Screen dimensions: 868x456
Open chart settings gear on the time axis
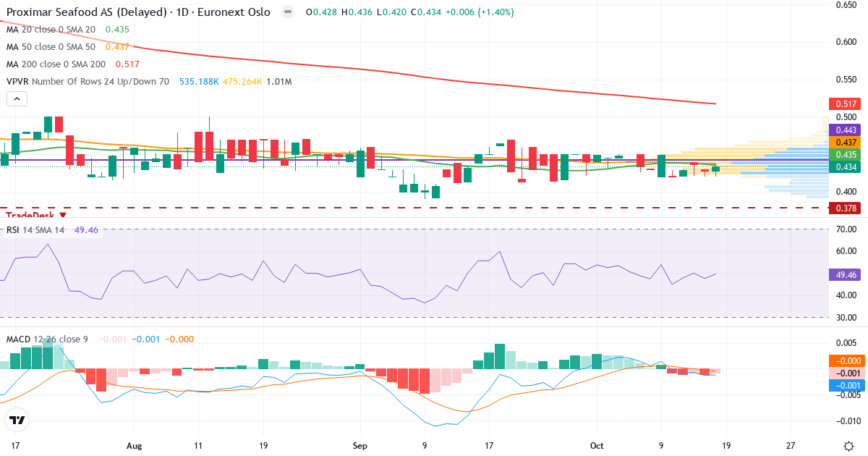pos(847,445)
